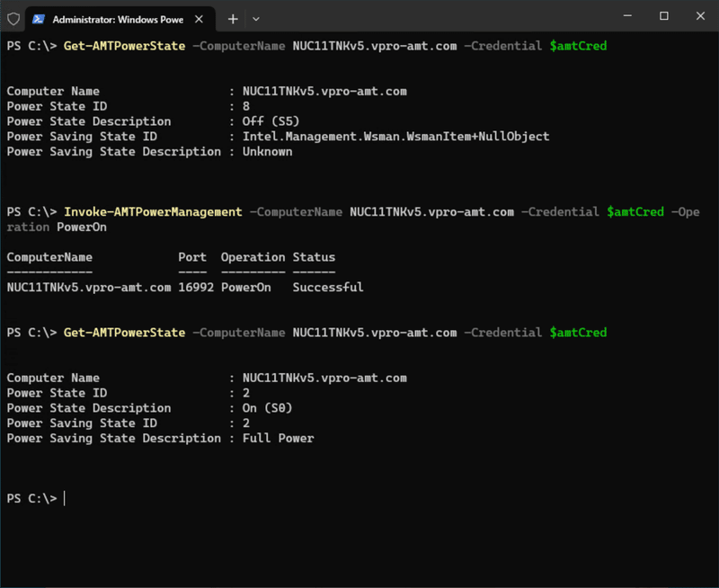Click the administrator shield icon in title bar
The image size is (719, 588).
(13, 19)
